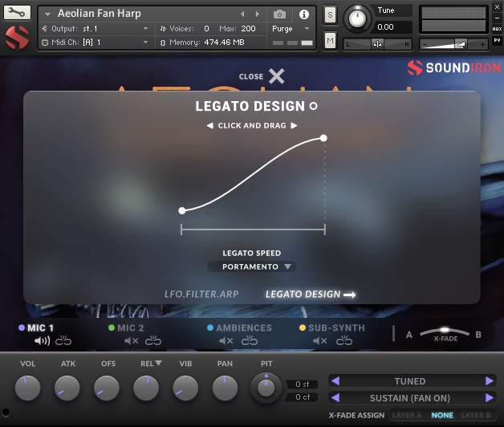Image resolution: width=504 pixels, height=427 pixels.
Task: Click the 0 st semitone field
Action: (302, 384)
